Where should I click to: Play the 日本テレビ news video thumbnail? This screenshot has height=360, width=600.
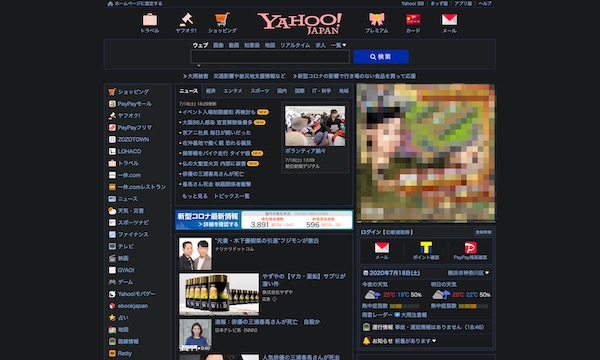(195, 335)
